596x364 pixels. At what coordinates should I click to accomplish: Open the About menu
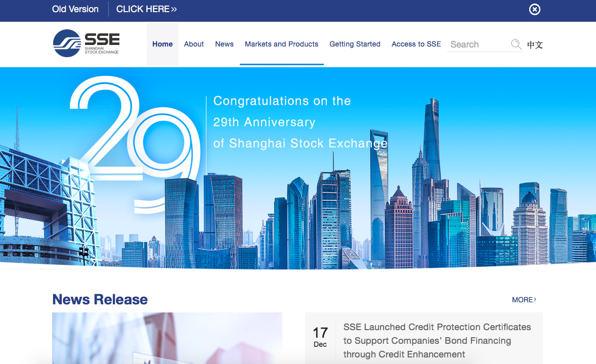[x=194, y=44]
